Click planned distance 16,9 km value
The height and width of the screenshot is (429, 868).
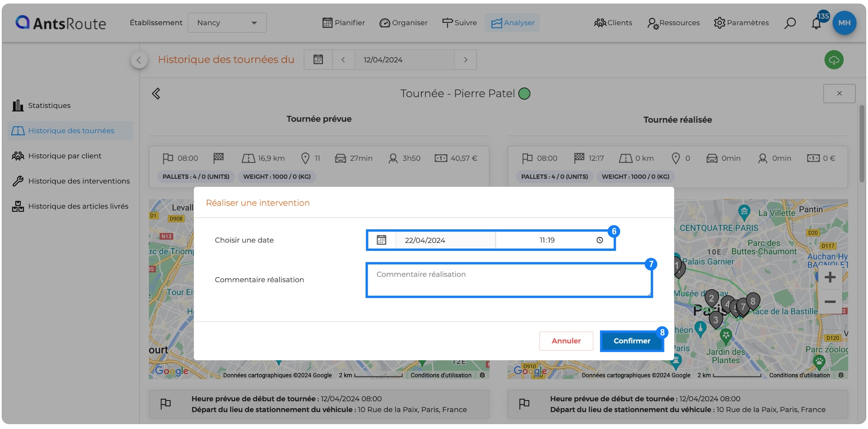pyautogui.click(x=271, y=158)
